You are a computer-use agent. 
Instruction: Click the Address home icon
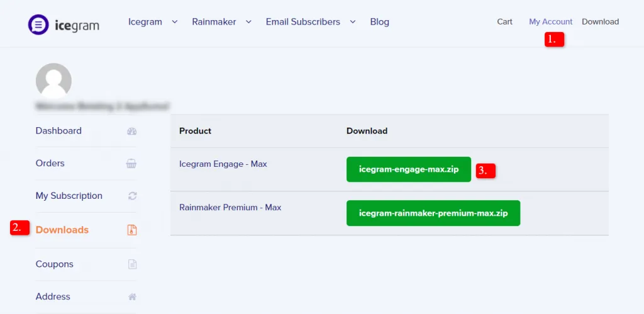(133, 297)
